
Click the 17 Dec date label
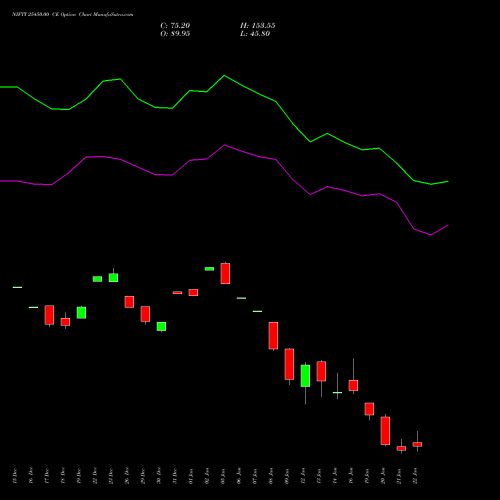(46, 476)
